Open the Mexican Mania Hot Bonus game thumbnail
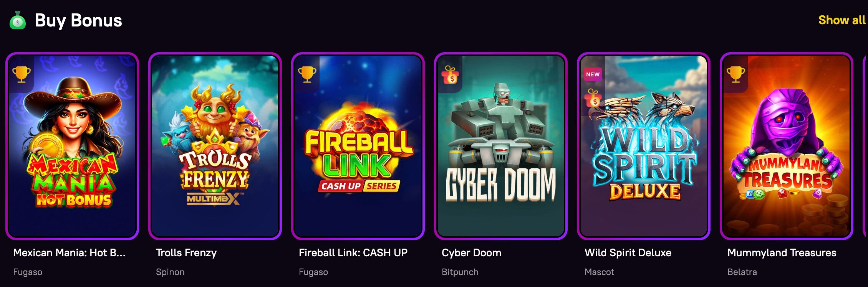This screenshot has width=868, height=287. point(72,146)
